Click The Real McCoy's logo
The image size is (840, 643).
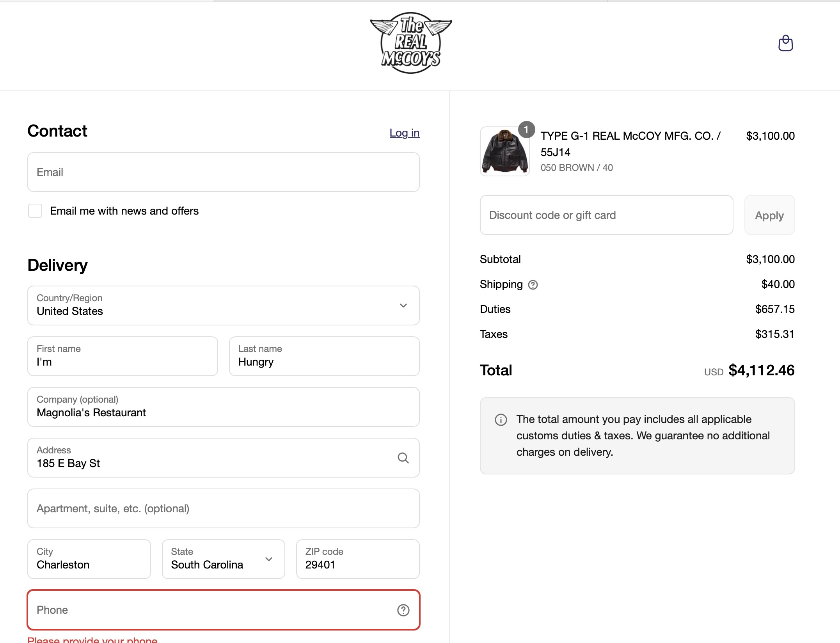pyautogui.click(x=411, y=43)
